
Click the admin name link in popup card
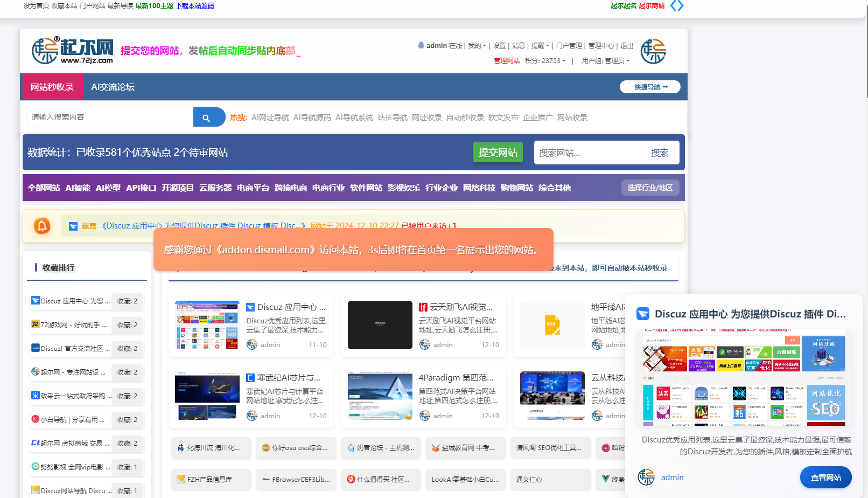point(672,478)
